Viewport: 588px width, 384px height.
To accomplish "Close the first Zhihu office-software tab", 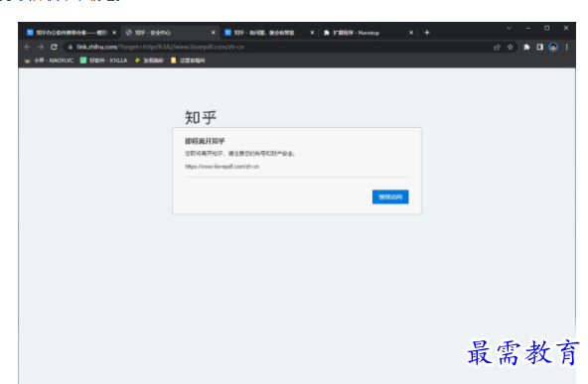I will click(x=114, y=33).
